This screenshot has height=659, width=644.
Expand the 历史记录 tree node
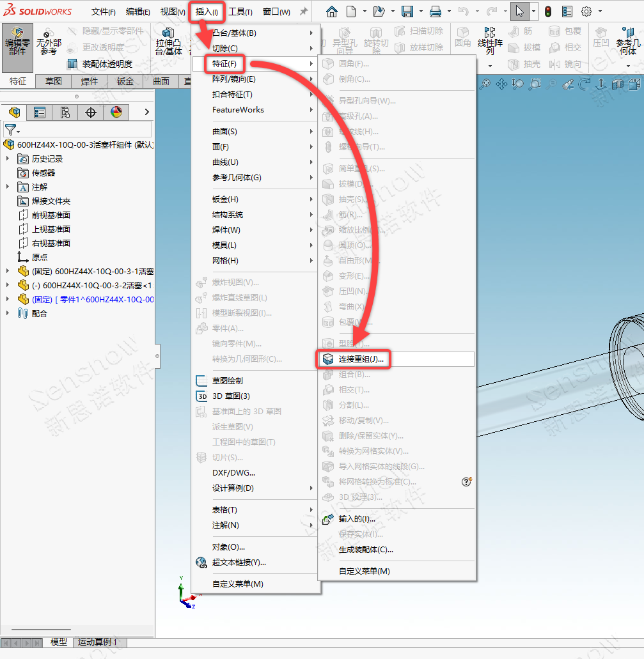[x=8, y=159]
